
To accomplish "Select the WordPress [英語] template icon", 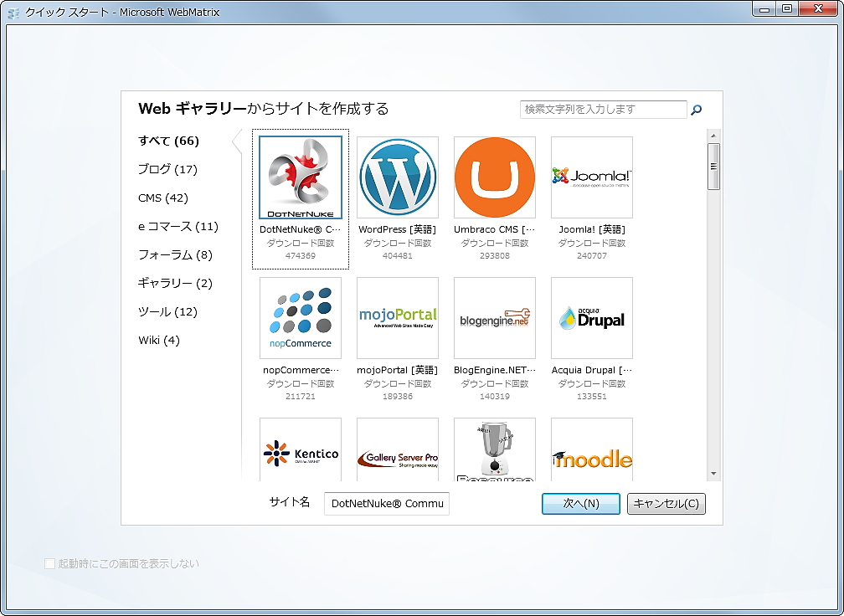I will click(397, 177).
